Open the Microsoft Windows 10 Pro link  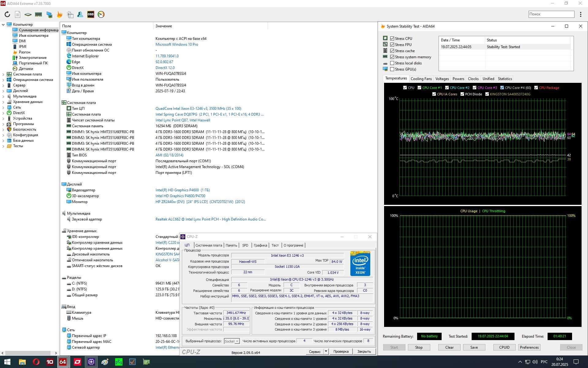click(x=177, y=44)
